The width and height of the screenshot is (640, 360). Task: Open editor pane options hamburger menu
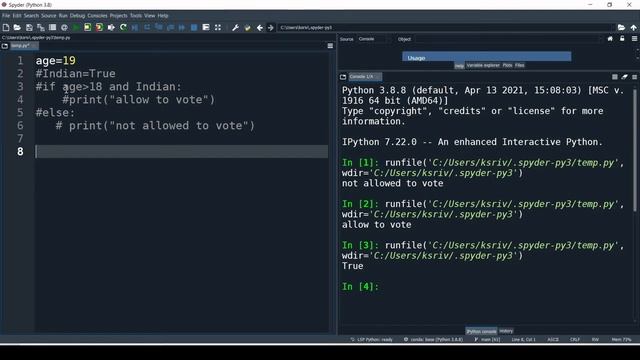tap(330, 46)
